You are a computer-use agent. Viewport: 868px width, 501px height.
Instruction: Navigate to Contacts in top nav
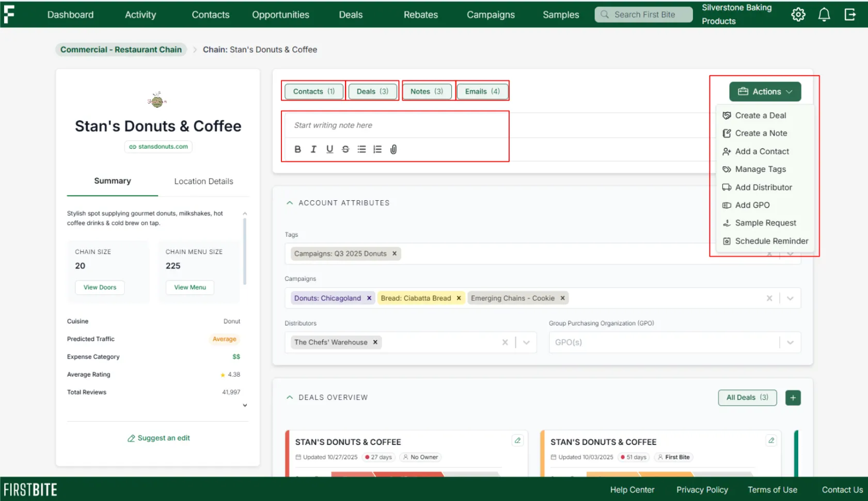[211, 14]
